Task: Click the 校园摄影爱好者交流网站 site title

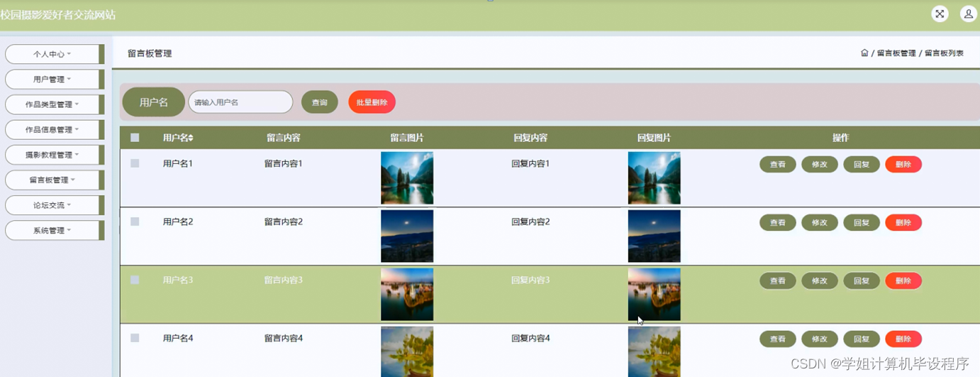Action: (58, 14)
